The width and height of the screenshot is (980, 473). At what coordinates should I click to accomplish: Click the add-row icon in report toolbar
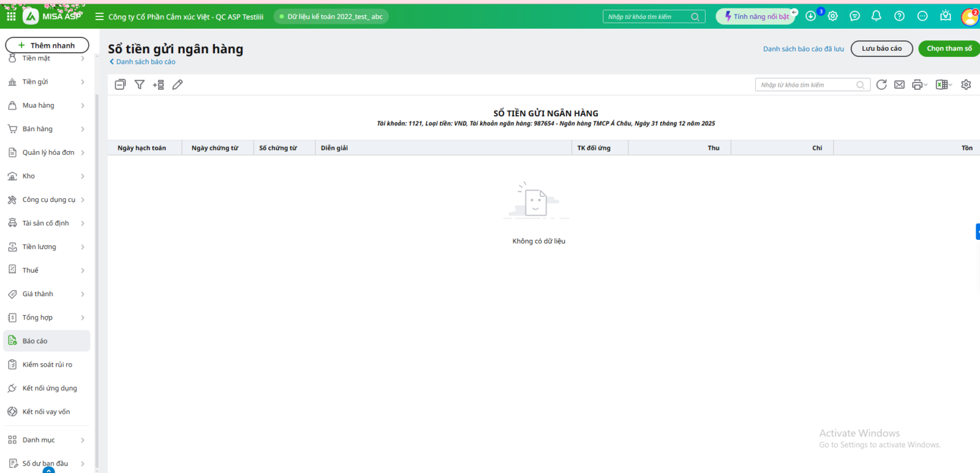coord(159,85)
